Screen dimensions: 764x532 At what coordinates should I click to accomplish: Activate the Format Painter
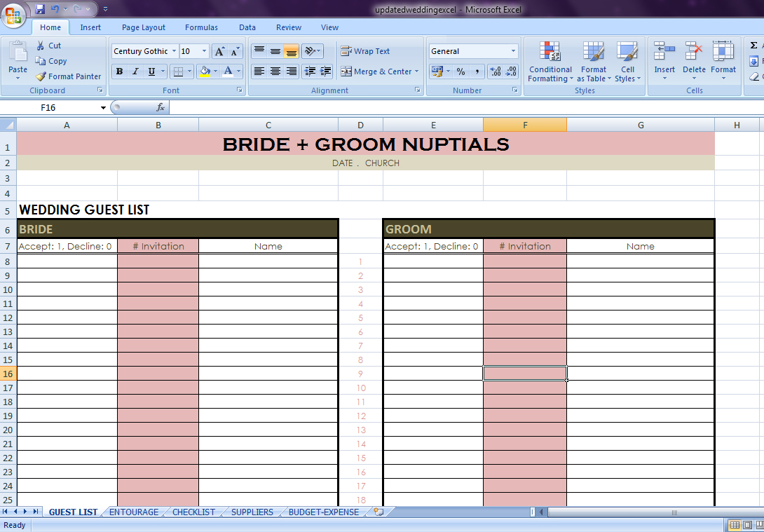click(68, 76)
